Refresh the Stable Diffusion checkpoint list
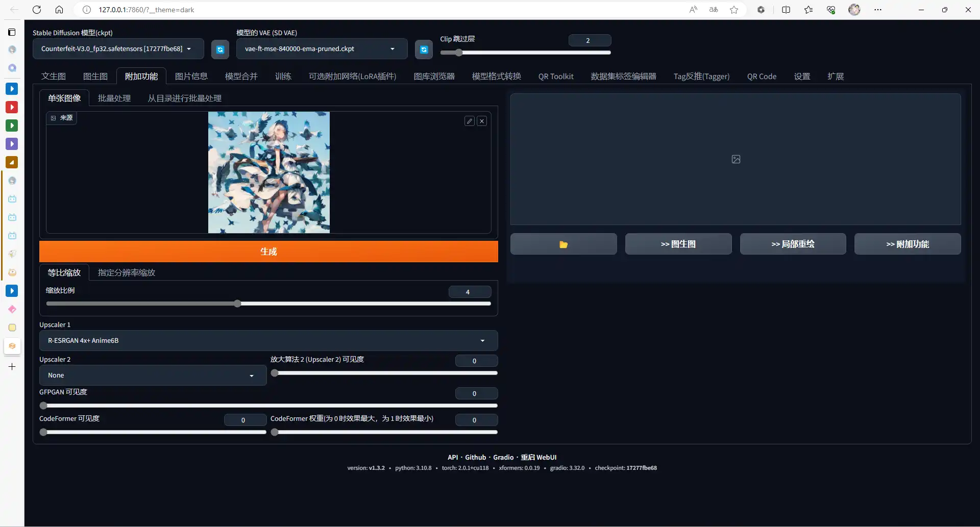This screenshot has width=980, height=527. tap(220, 49)
